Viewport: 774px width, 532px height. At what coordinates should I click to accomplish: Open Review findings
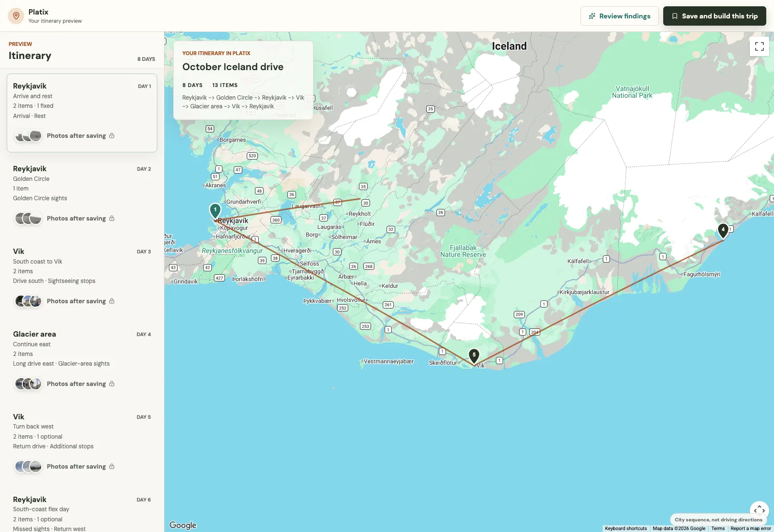tap(619, 16)
